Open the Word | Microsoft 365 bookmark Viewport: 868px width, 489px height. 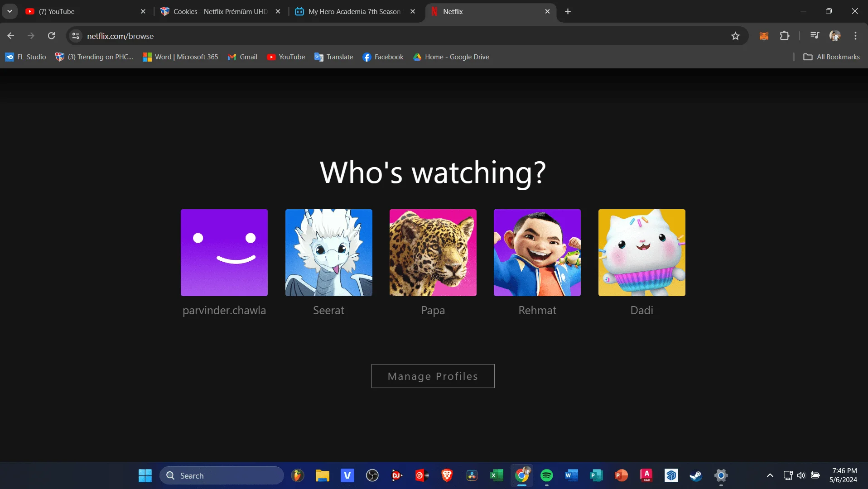(180, 57)
